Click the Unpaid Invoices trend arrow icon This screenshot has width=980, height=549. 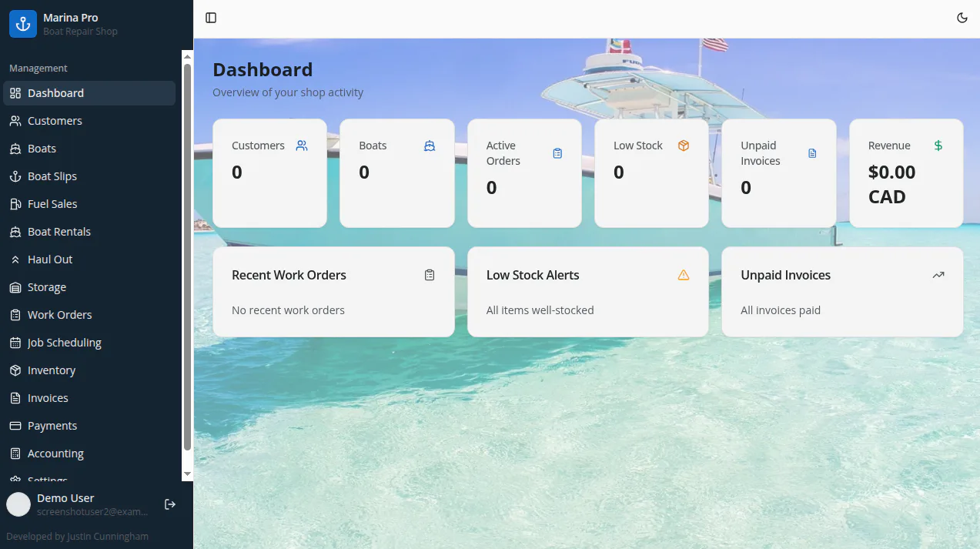tap(938, 275)
